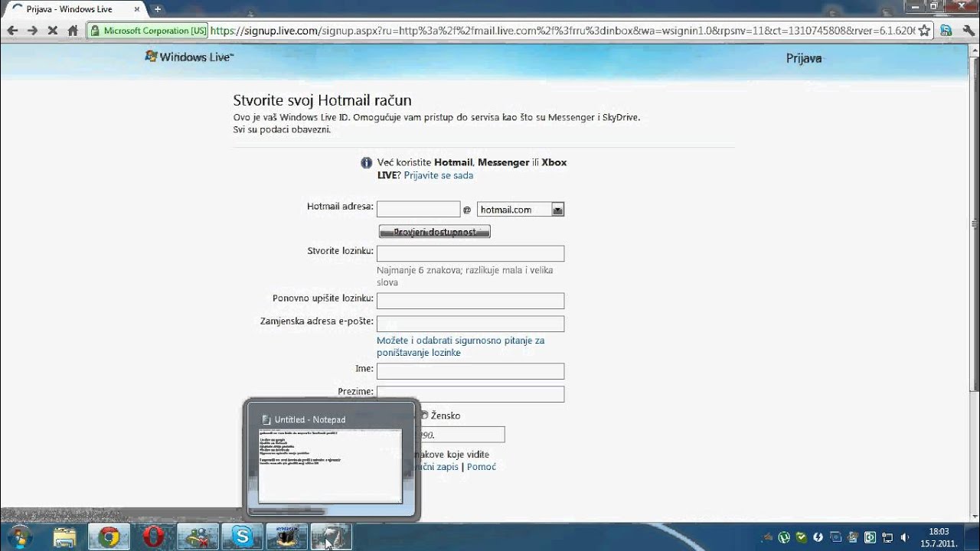This screenshot has width=980, height=551.
Task: Open Windows Live Messenger taskbar icon
Action: [x=198, y=537]
